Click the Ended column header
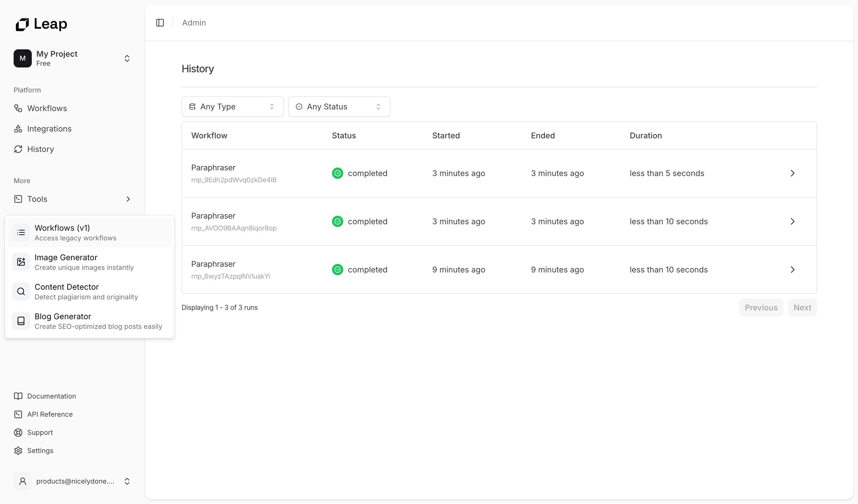 543,135
